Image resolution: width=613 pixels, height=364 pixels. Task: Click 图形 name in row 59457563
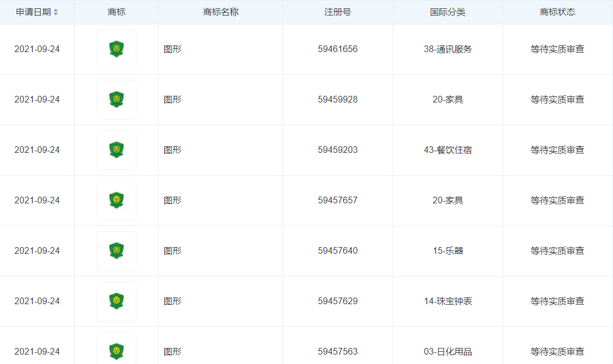pyautogui.click(x=173, y=351)
